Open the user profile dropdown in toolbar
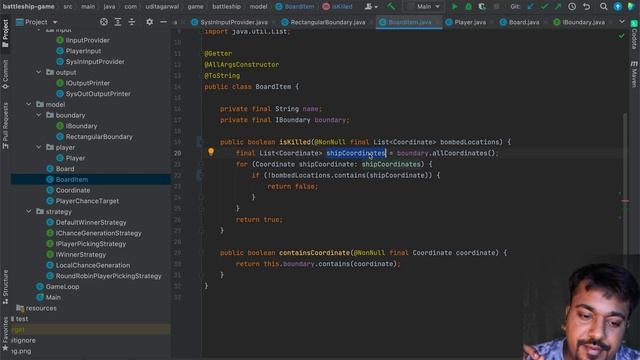The image size is (640, 360). click(371, 7)
